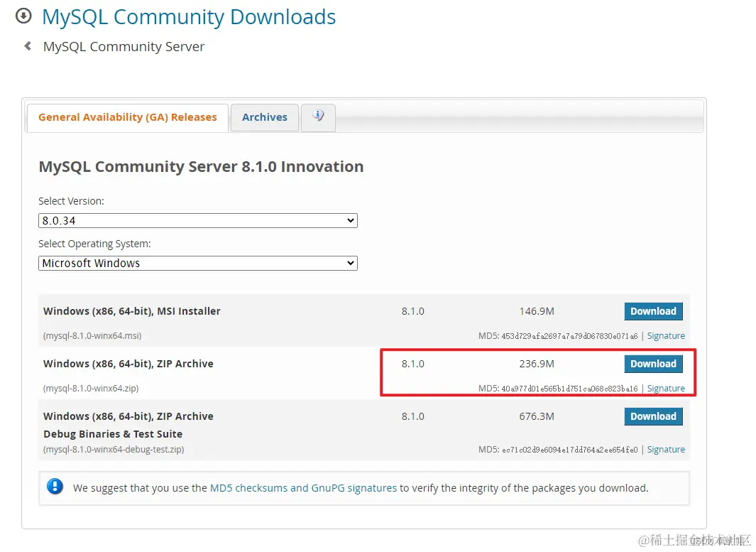Open the MySQL Community Downloads heading link
Viewport: 756px width, 552px height.
189,17
